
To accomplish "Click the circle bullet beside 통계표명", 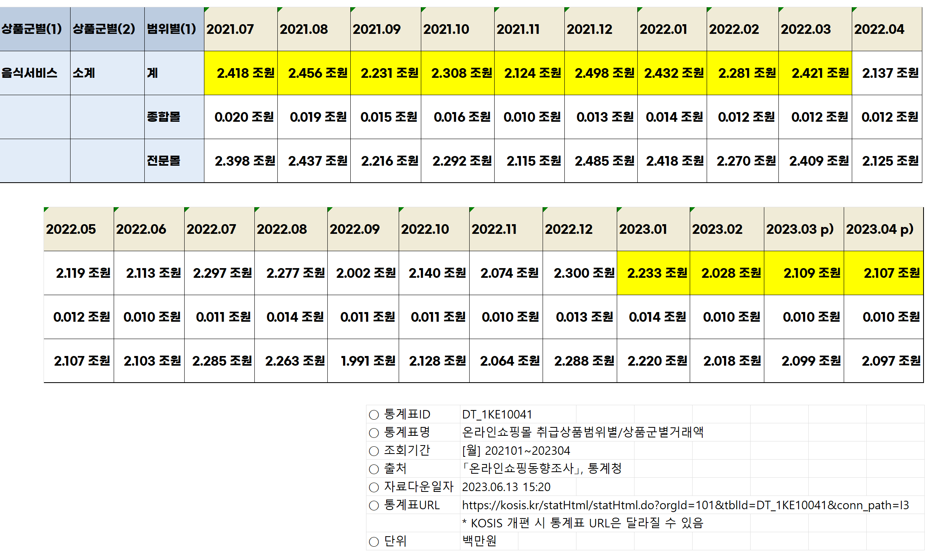I will click(x=374, y=433).
